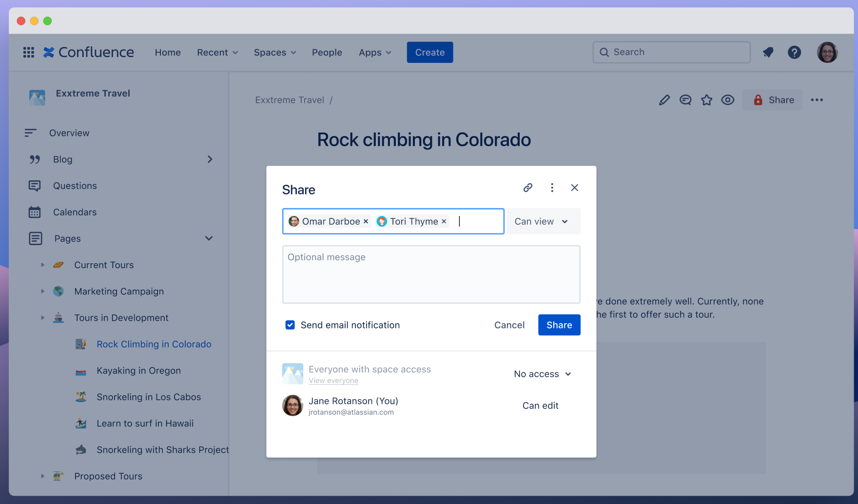
Task: Open the No access dropdown
Action: [x=543, y=374]
